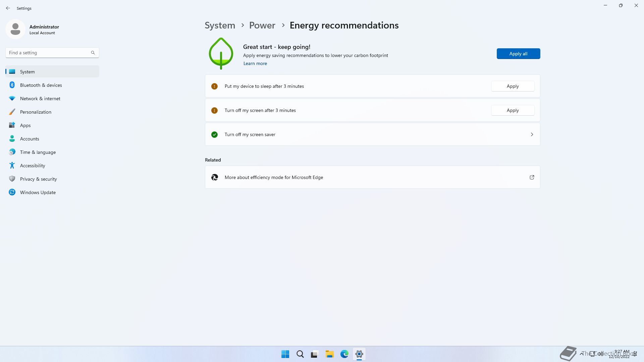The height and width of the screenshot is (362, 644).
Task: Go back to the System breadcrumb
Action: point(220,25)
